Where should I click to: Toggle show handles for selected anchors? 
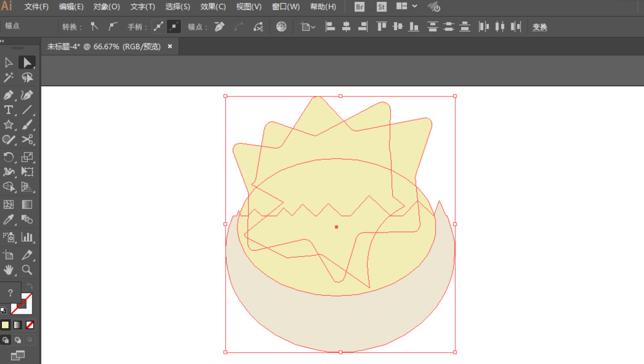coord(158,26)
